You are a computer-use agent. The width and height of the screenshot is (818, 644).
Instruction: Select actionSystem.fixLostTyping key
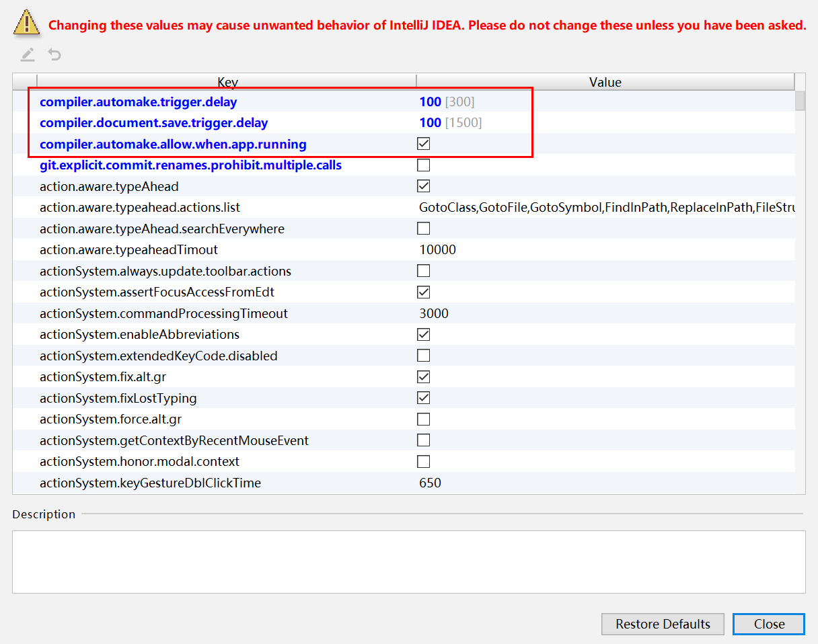(118, 398)
